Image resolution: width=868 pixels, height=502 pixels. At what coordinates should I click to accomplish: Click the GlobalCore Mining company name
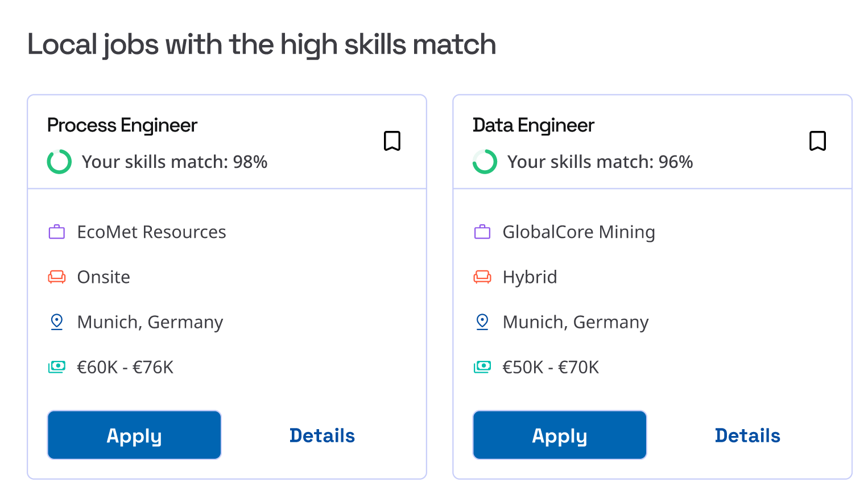[x=579, y=232]
